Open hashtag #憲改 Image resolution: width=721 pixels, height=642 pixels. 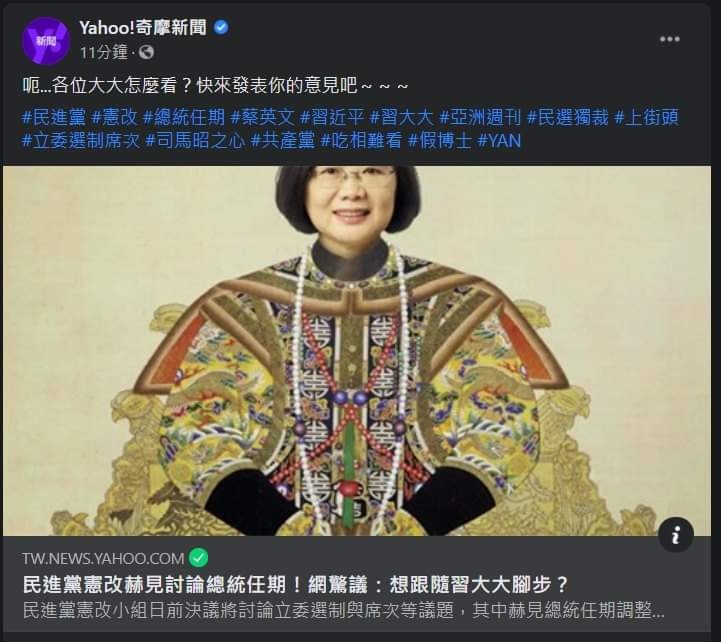[x=114, y=117]
